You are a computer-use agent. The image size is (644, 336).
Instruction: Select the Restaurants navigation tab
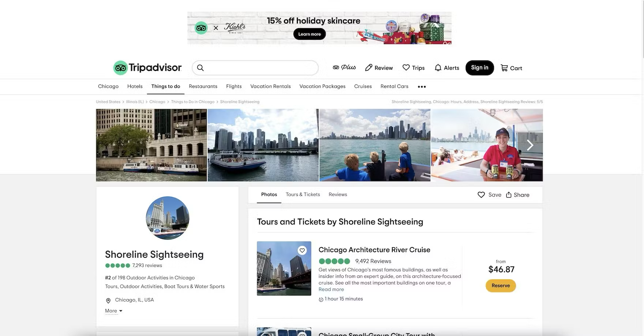click(203, 86)
